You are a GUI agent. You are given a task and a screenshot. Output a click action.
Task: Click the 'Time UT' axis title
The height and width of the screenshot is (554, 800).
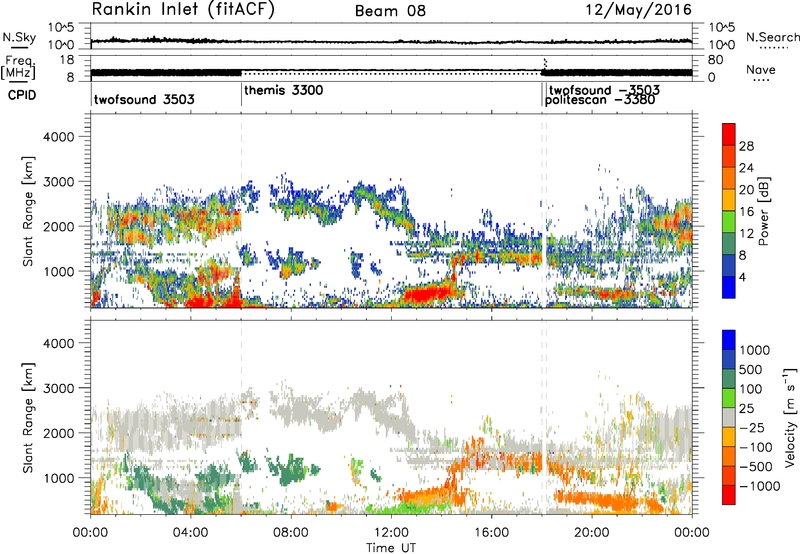[391, 548]
